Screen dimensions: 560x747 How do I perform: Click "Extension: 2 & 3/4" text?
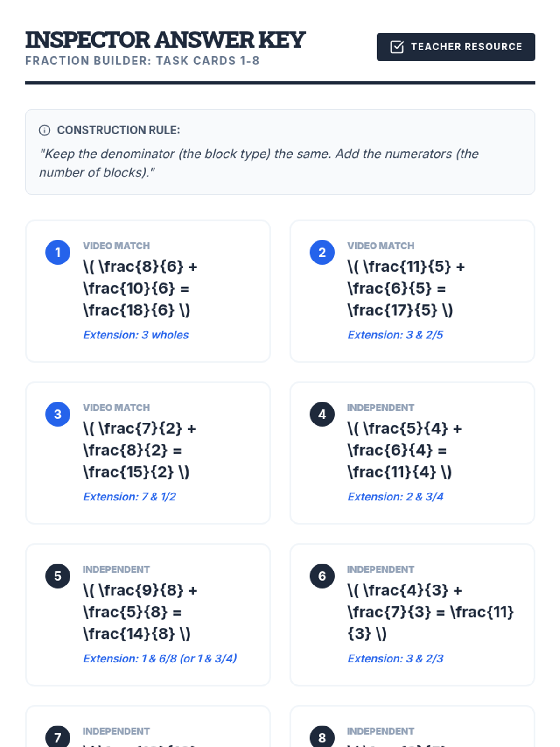pyautogui.click(x=395, y=497)
